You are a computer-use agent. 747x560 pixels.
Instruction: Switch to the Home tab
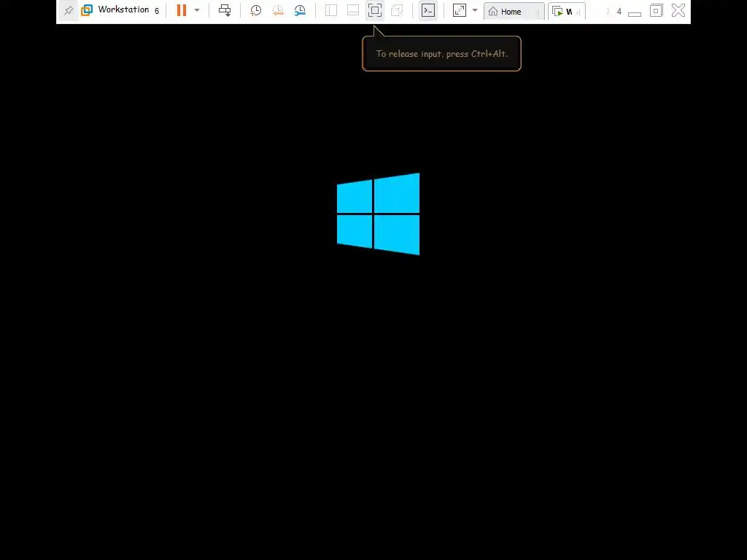tap(514, 12)
